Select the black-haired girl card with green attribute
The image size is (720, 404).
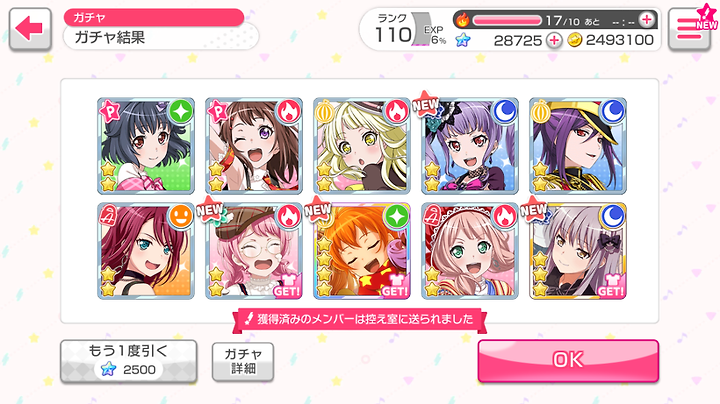(x=146, y=146)
